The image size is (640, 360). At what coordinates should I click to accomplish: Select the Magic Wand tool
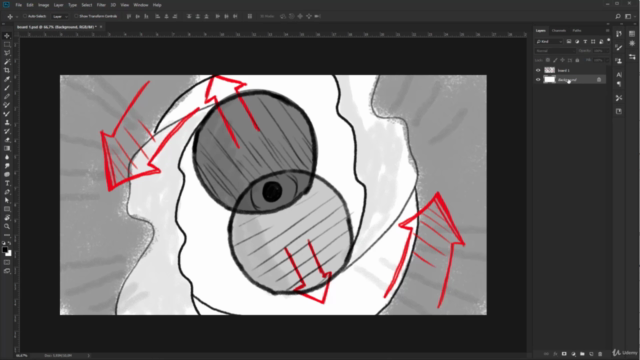(7, 62)
